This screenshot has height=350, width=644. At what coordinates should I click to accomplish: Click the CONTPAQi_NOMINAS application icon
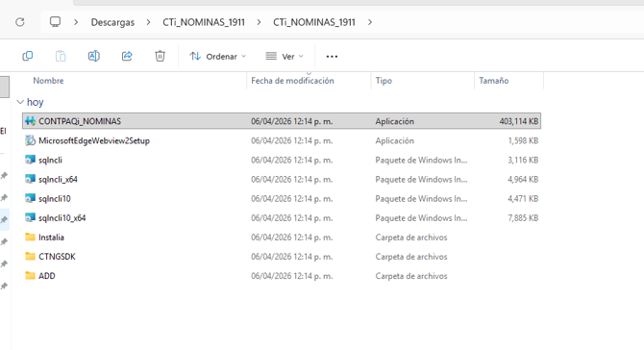(x=30, y=121)
